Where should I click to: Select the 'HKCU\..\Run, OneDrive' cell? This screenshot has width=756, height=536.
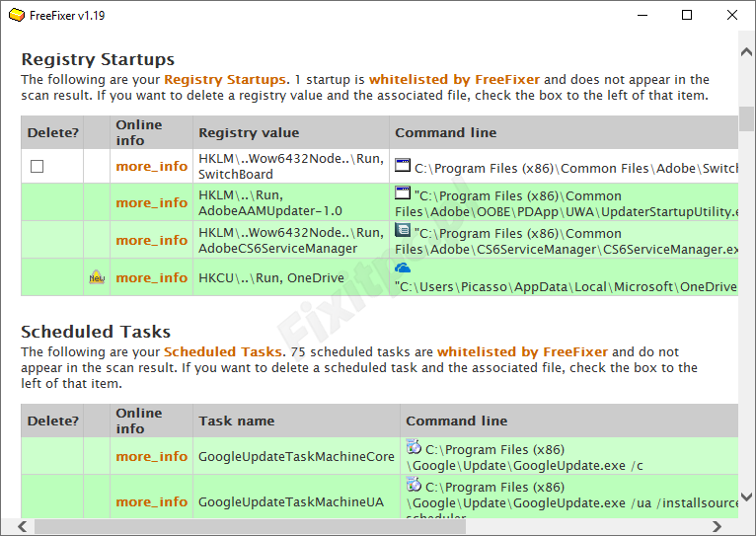pyautogui.click(x=291, y=277)
